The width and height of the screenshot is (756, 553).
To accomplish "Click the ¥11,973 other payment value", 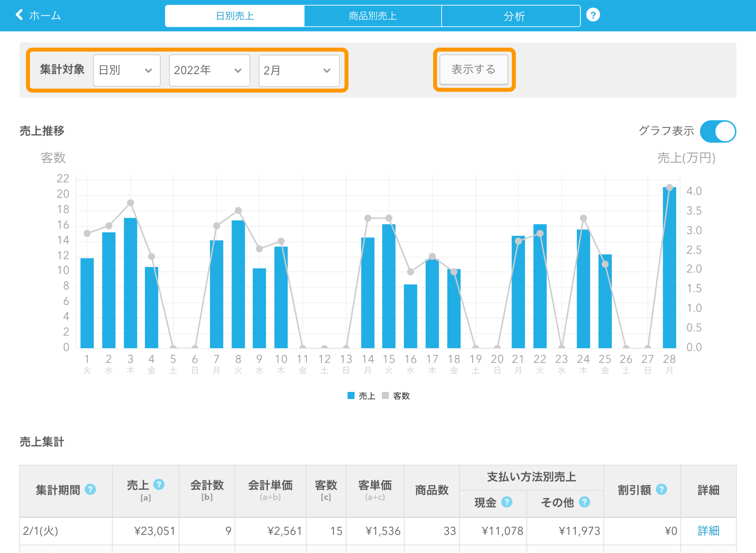I will (x=579, y=531).
